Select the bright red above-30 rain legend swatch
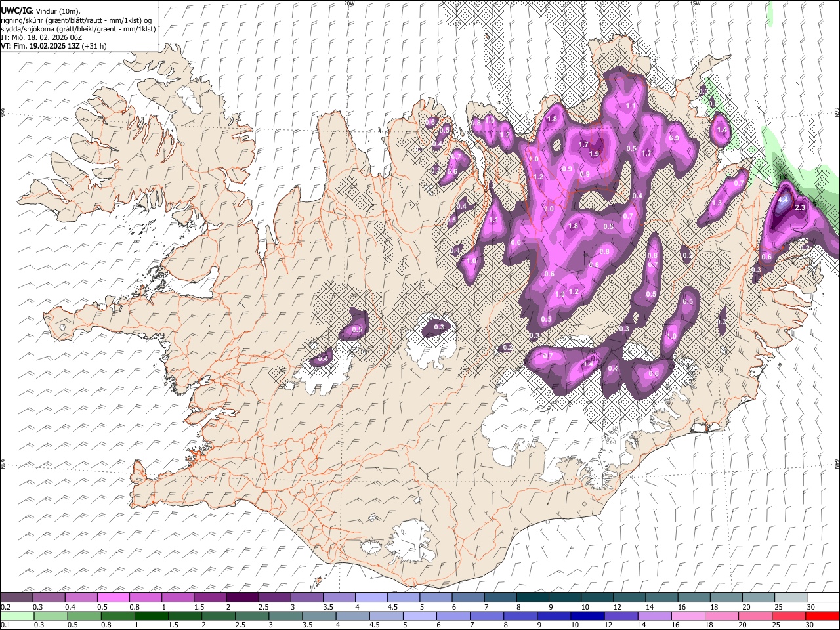The width and height of the screenshot is (840, 630). (823, 616)
